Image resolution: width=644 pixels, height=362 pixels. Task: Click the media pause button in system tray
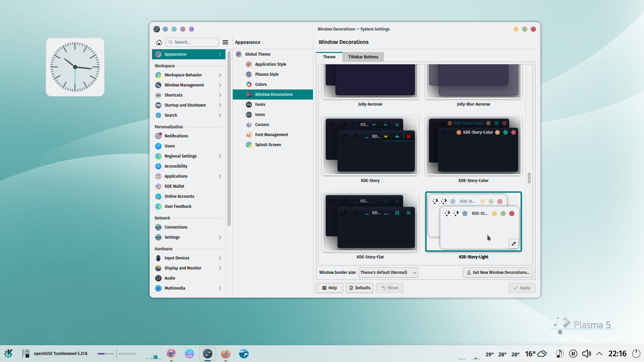[573, 354]
